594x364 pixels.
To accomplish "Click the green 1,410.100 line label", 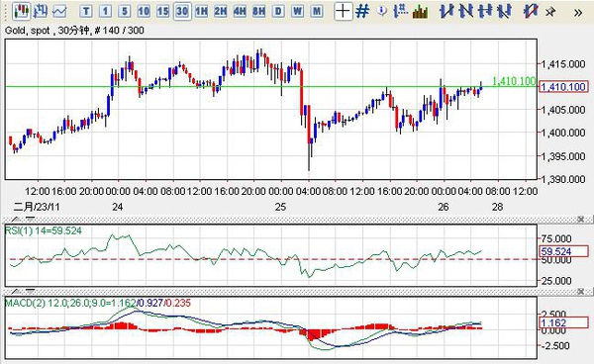I will click(514, 81).
